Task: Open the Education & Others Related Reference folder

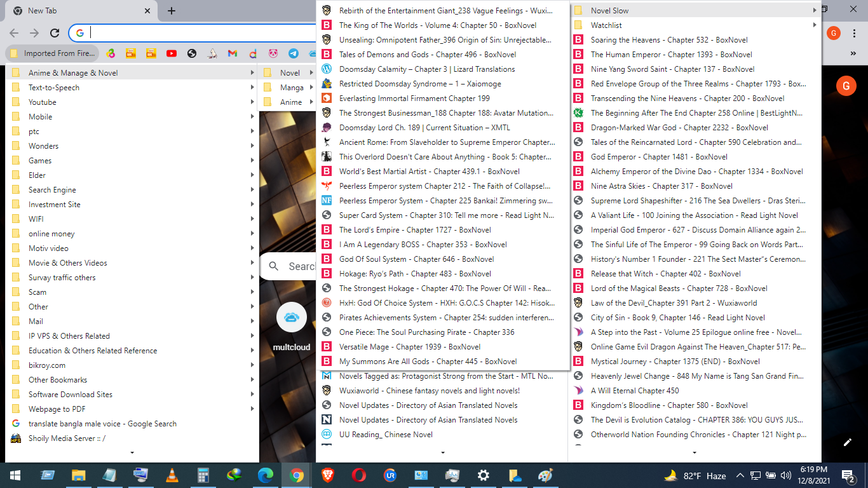Action: click(x=132, y=351)
